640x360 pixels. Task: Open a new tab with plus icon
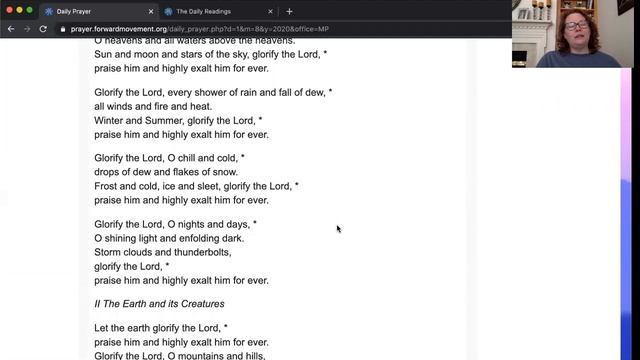pyautogui.click(x=289, y=11)
